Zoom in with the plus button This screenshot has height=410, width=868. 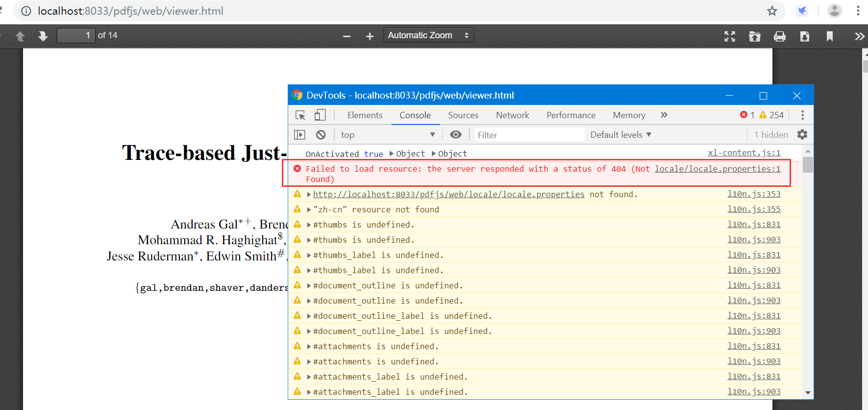[370, 36]
